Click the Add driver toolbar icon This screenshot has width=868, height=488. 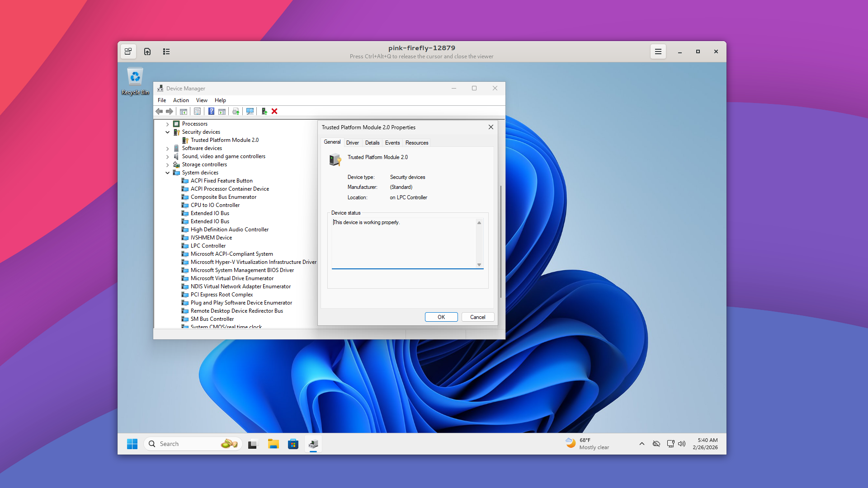(x=264, y=111)
